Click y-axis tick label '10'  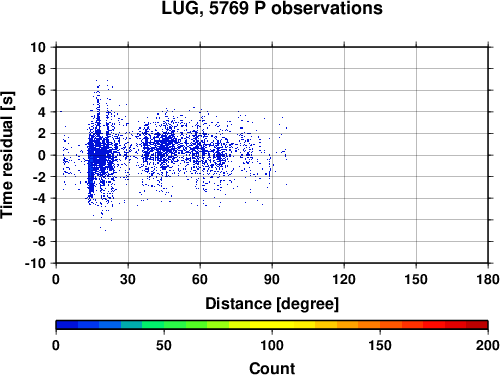tap(38, 47)
